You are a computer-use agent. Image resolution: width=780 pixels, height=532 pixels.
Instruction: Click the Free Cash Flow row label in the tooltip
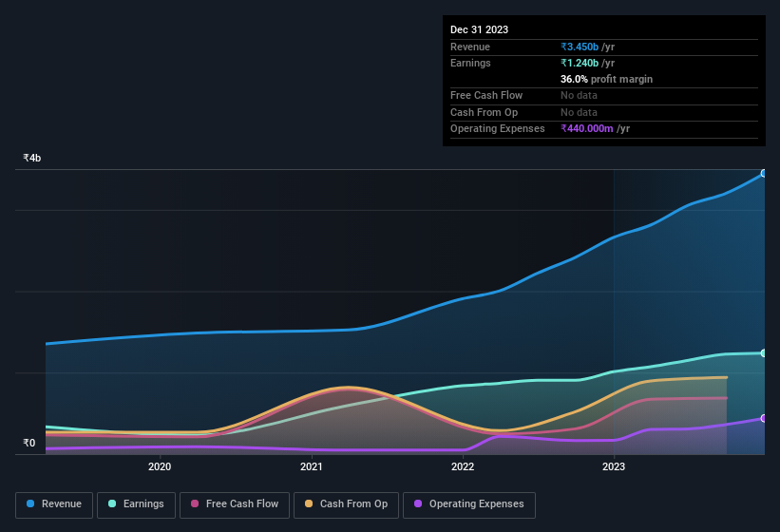[x=486, y=95]
